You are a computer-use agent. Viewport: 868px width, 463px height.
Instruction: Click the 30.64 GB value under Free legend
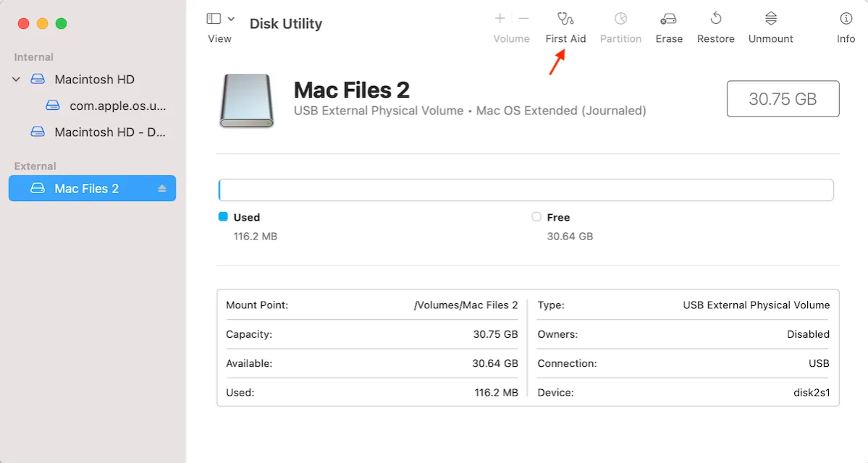(x=570, y=236)
